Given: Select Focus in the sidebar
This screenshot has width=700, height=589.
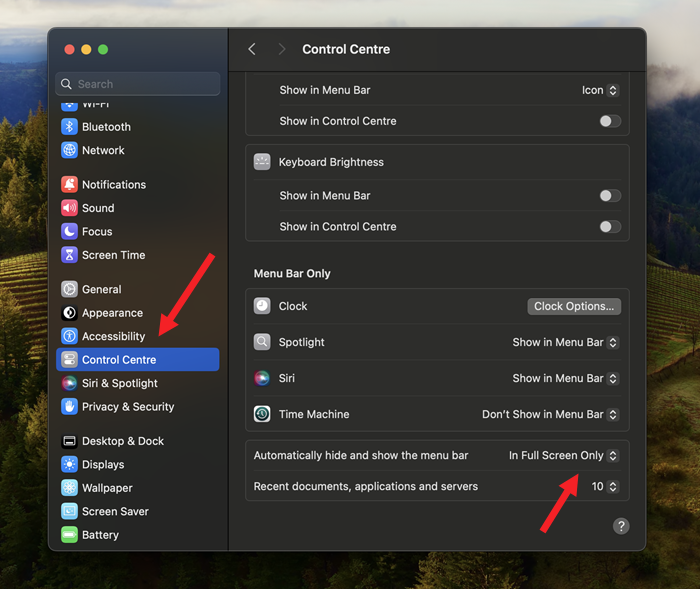Looking at the screenshot, I should [138, 231].
